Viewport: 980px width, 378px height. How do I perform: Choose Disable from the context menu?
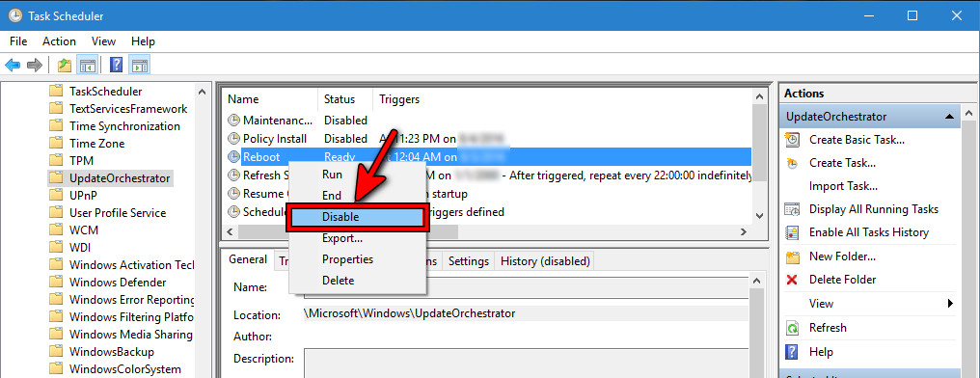(x=357, y=217)
